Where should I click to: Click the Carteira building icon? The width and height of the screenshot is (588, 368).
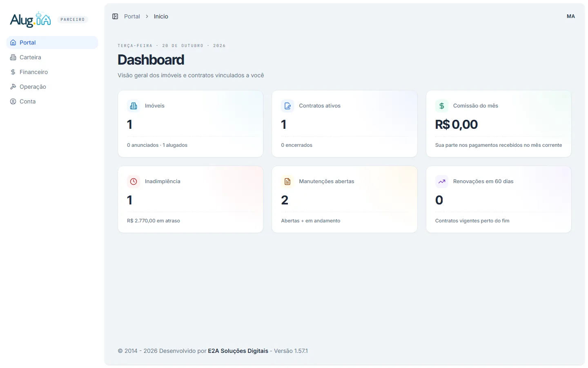13,57
